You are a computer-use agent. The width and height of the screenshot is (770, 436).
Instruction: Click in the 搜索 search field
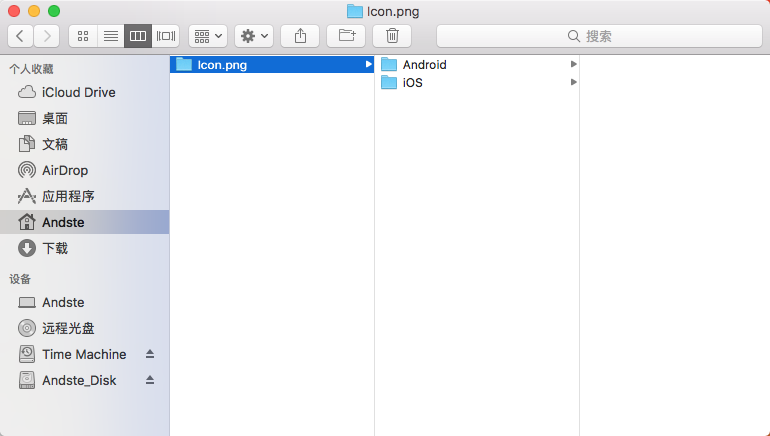tap(599, 36)
